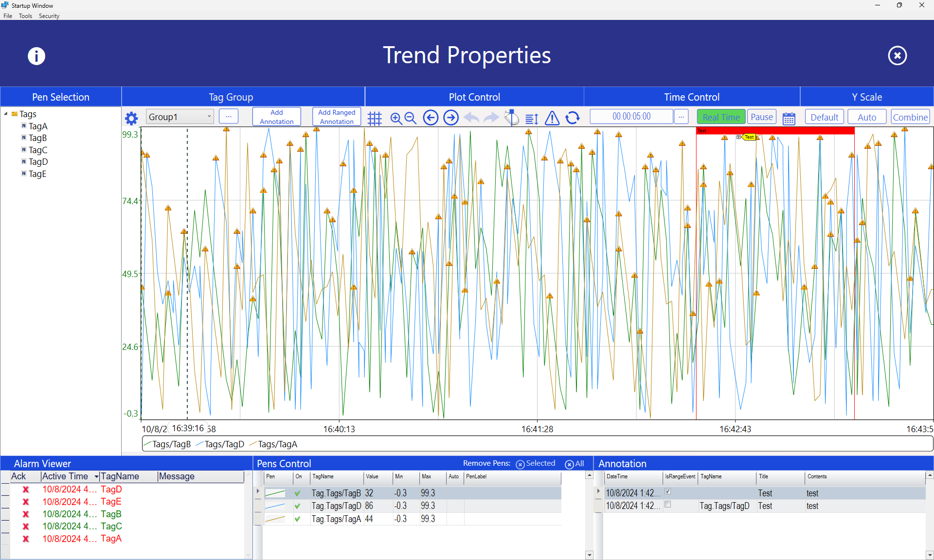Open the calendar date picker icon
934x560 pixels.
pyautogui.click(x=789, y=118)
